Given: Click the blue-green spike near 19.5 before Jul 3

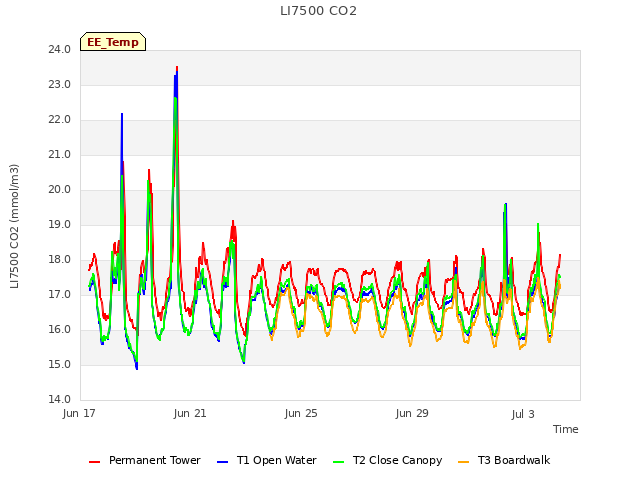Looking at the screenshot, I should 506,204.
